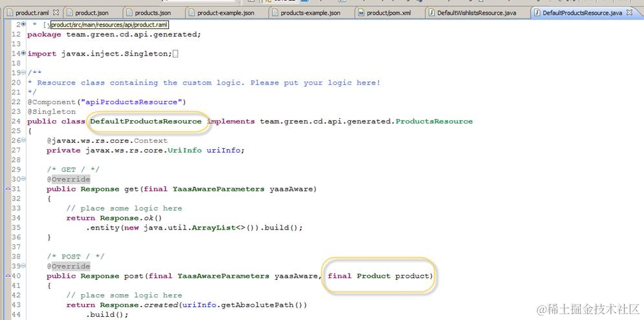Viewport: 644px width, 320px height.
Task: Click uriInfo.getAbsolutePath() call on line 43
Action: (242, 305)
